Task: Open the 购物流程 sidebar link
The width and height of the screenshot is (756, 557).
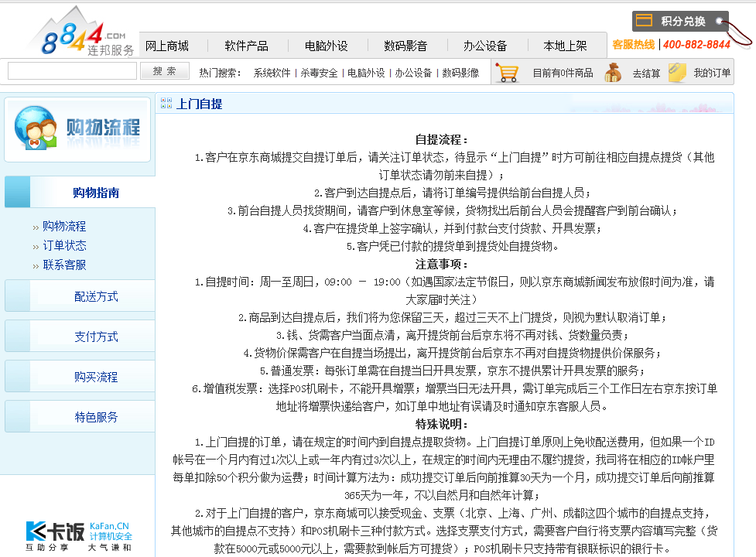Action: point(64,226)
